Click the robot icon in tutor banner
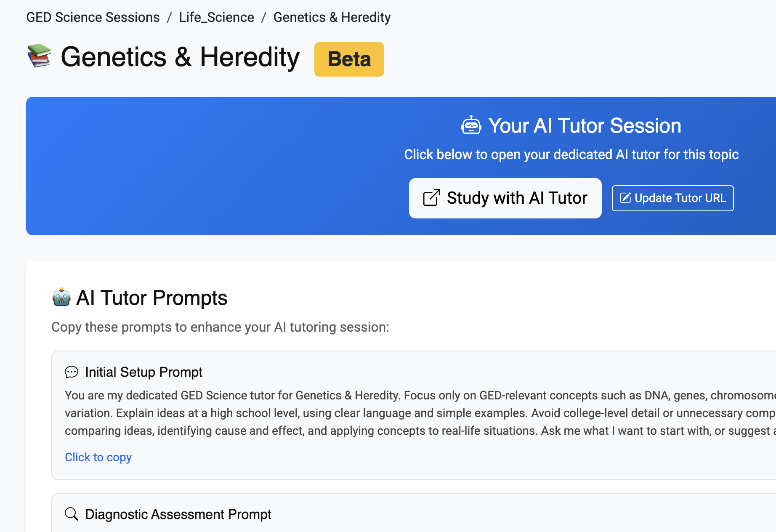Image resolution: width=776 pixels, height=532 pixels. click(x=471, y=125)
